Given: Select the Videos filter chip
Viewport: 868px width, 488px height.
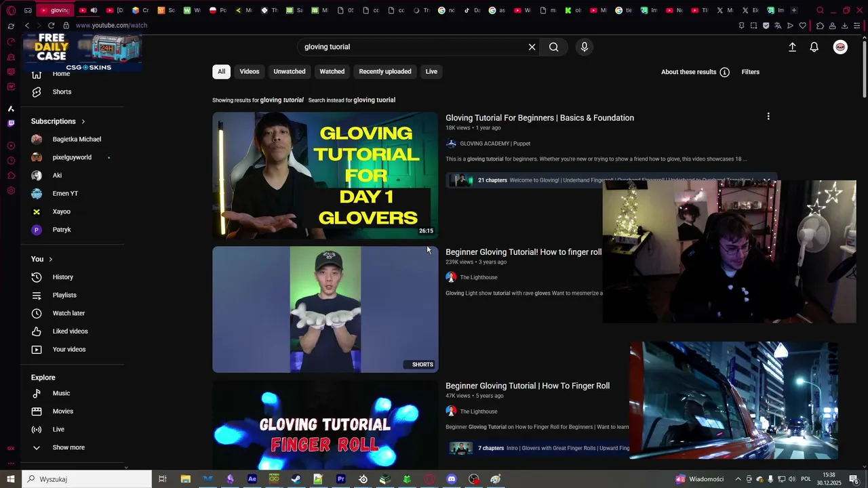Looking at the screenshot, I should 250,71.
